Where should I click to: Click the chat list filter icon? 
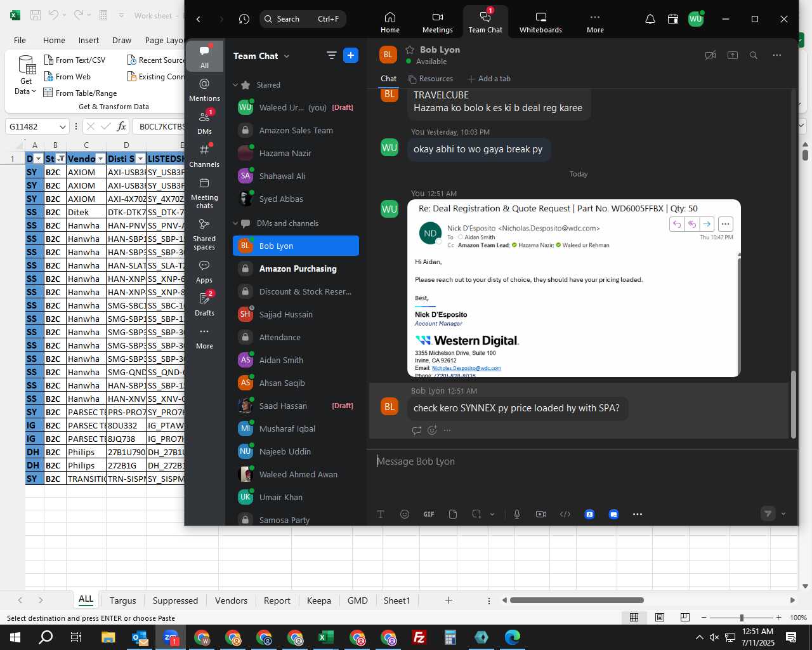[x=331, y=55]
